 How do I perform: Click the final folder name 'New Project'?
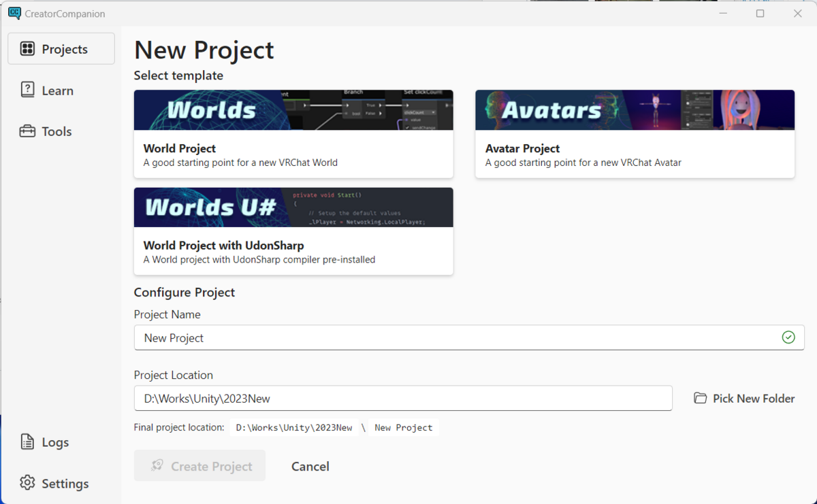pyautogui.click(x=404, y=428)
